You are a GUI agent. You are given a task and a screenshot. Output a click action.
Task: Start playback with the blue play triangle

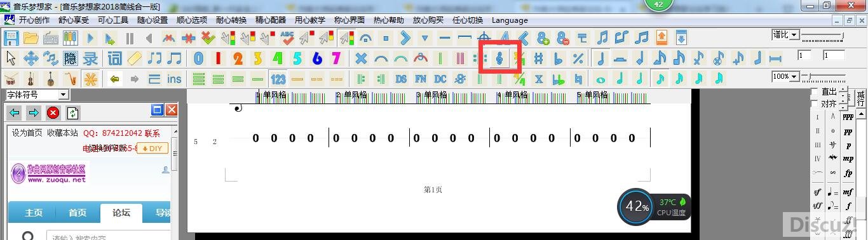tap(90, 37)
